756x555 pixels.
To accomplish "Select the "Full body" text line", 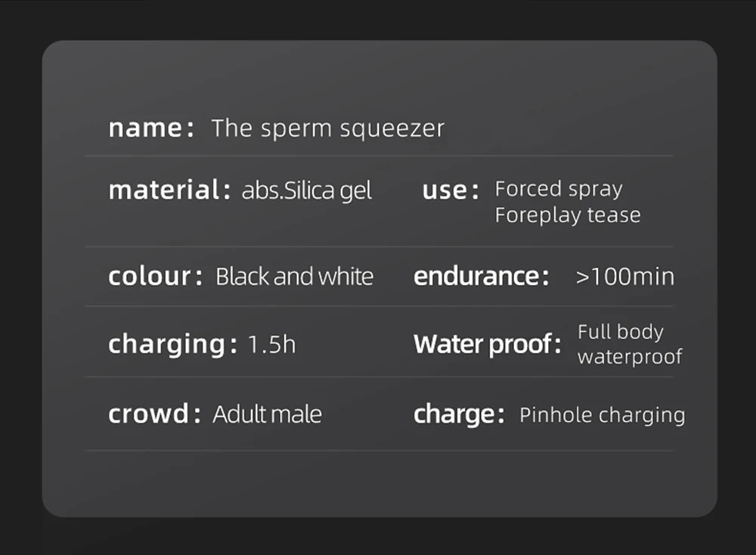I will point(621,332).
